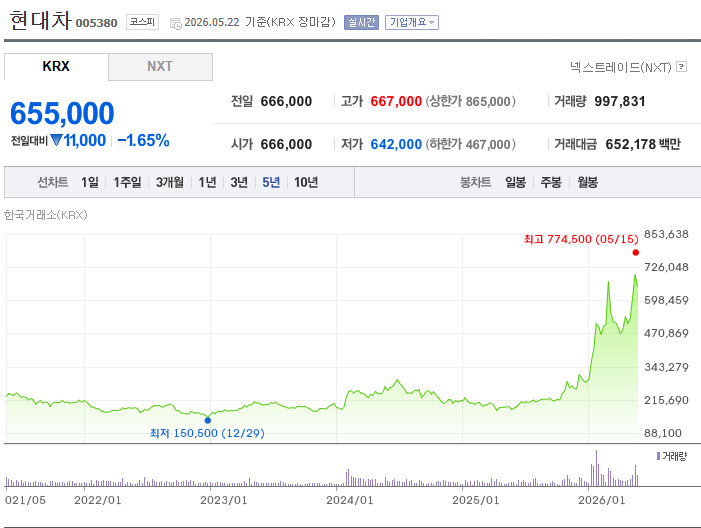
Task: Select the 1년 line chart period
Action: pyautogui.click(x=207, y=182)
